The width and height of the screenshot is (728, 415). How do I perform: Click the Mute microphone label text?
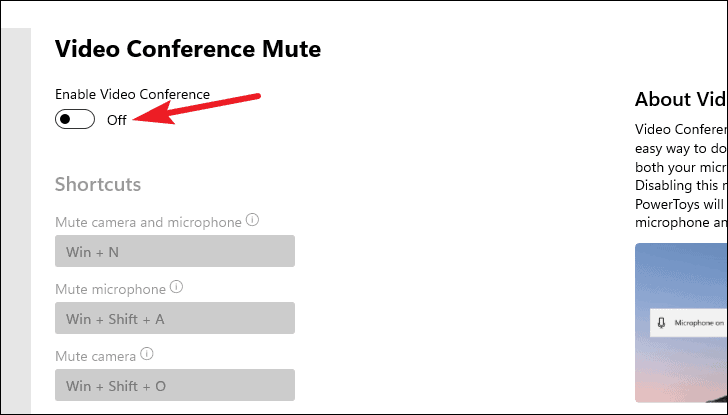pos(110,289)
